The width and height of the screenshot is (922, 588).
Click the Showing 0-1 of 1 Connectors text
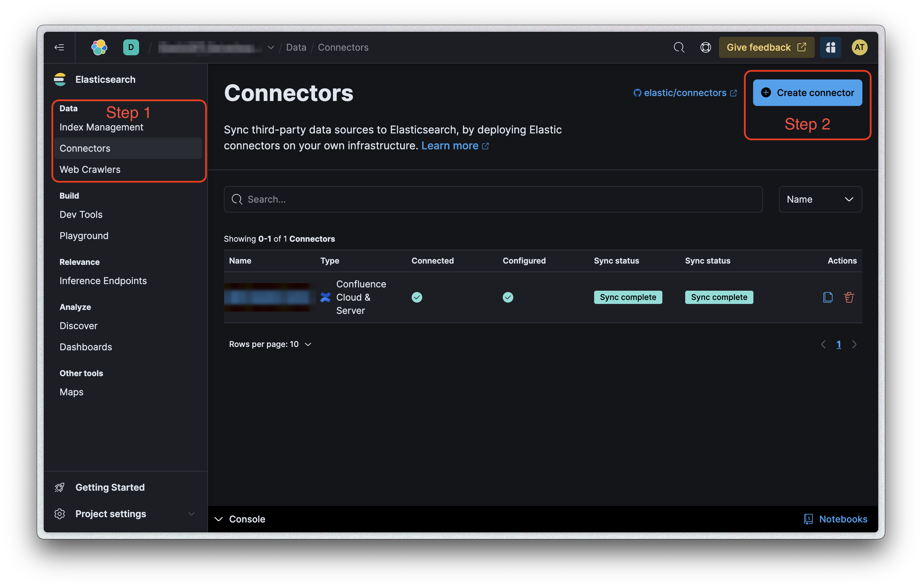(279, 239)
